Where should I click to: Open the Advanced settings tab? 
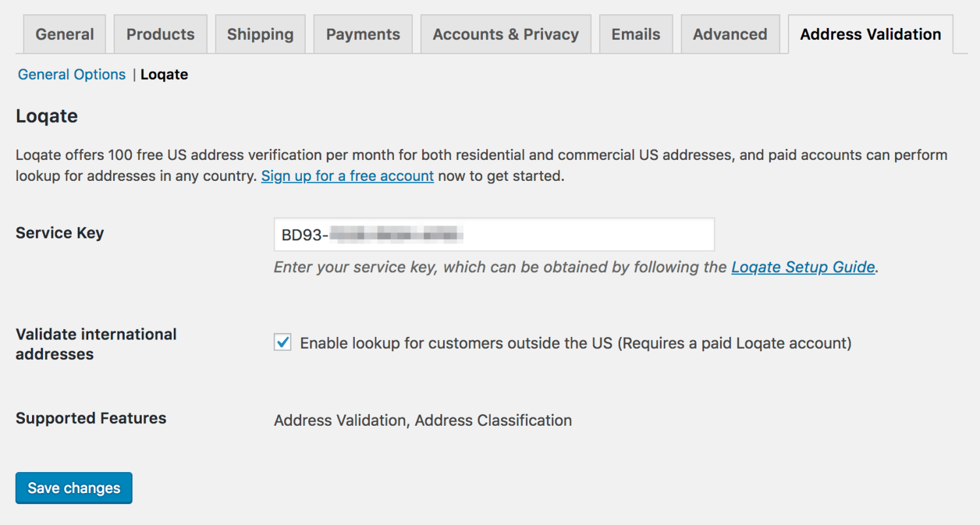(730, 33)
